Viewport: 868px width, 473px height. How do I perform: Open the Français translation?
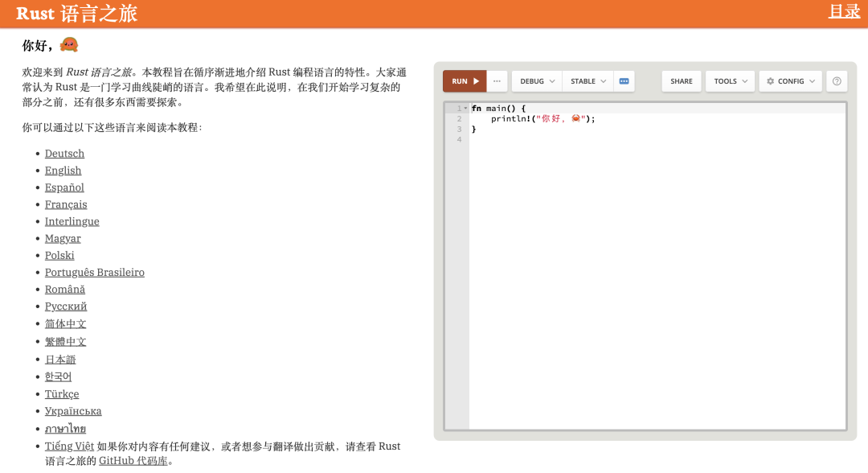pyautogui.click(x=66, y=204)
